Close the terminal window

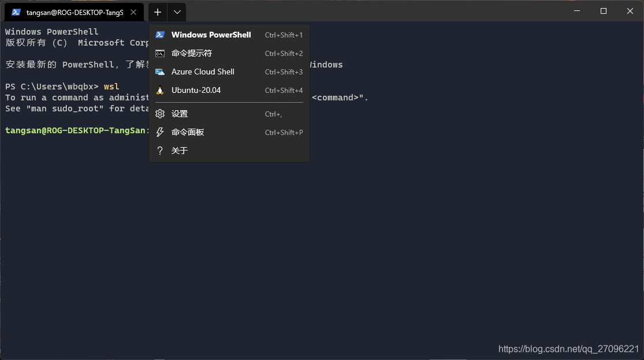click(630, 11)
